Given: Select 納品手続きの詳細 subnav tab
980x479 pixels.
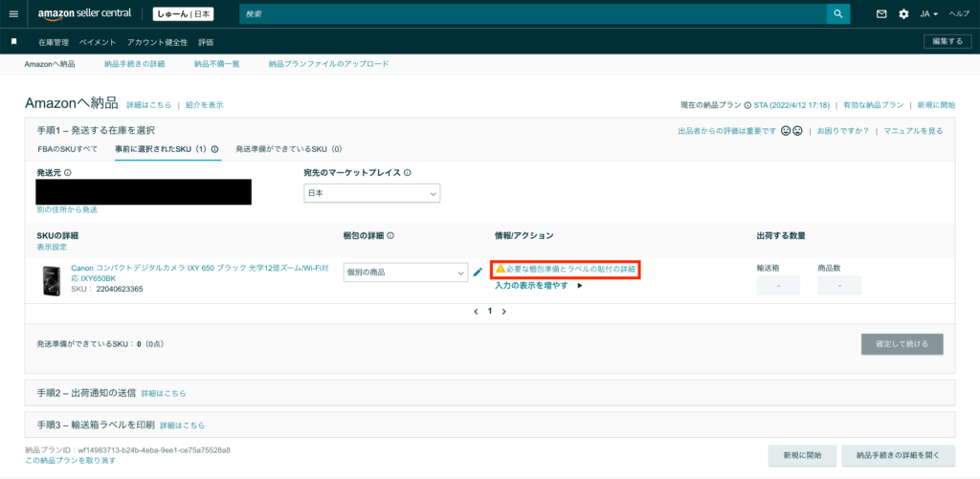Looking at the screenshot, I should [x=134, y=64].
